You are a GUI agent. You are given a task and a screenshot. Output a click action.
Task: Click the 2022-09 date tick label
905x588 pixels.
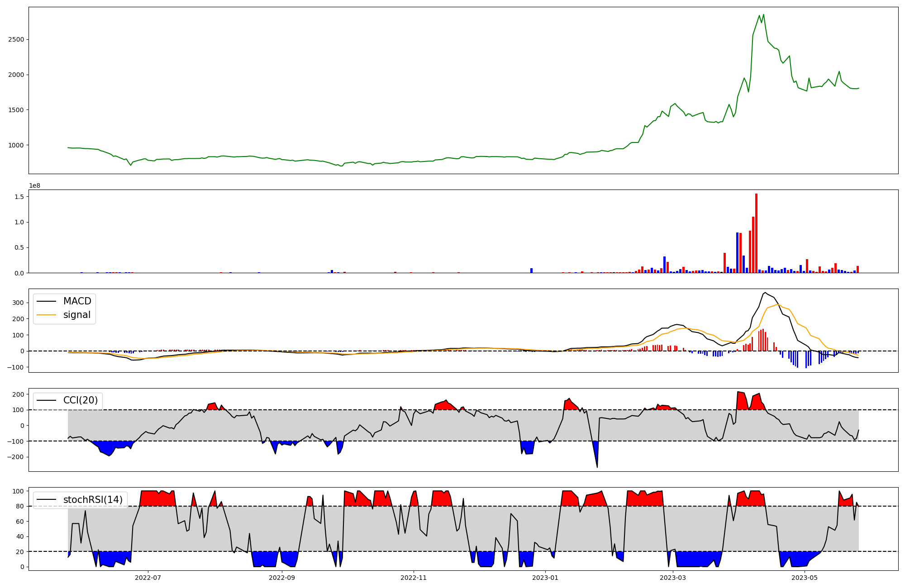282,578
